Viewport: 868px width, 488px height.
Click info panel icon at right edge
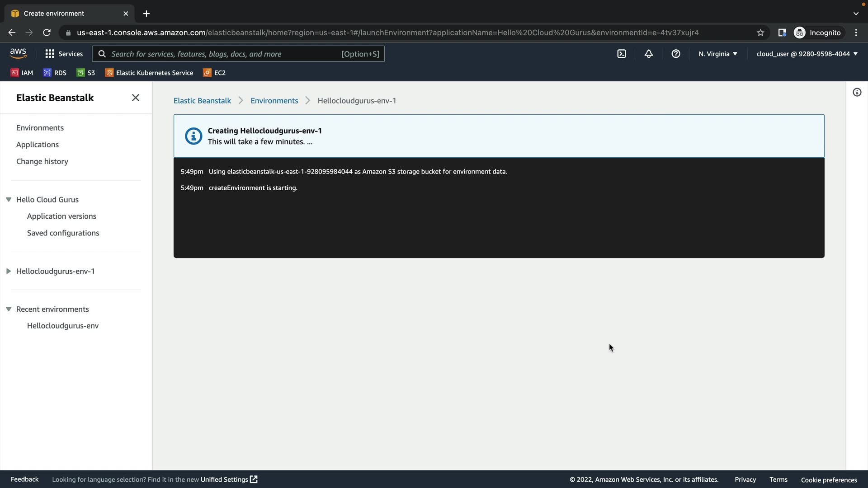857,92
